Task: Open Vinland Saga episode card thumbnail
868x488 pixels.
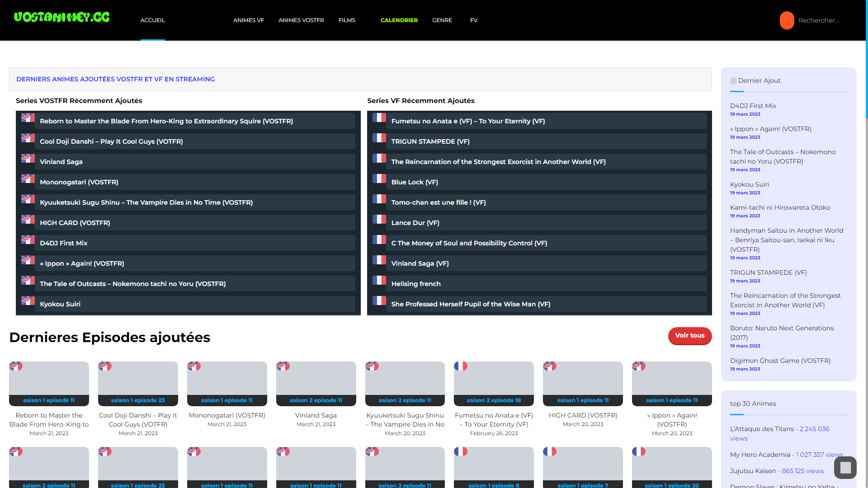Action: point(316,384)
